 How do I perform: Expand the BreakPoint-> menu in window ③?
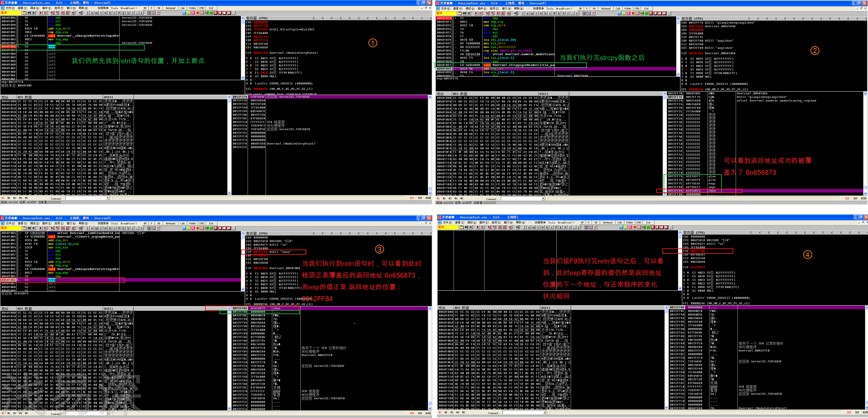coord(129,223)
